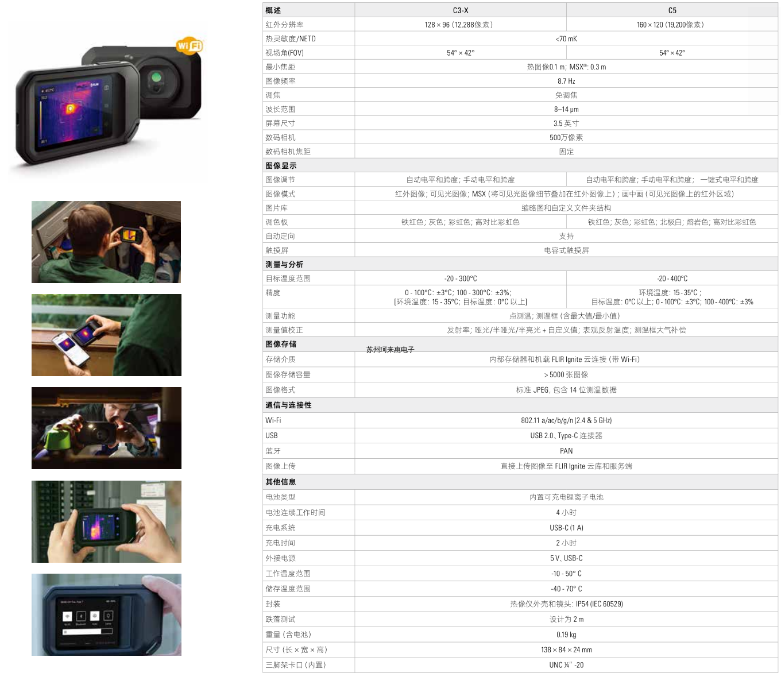781x700 pixels.
Task: Click the -10 - 50° C operating temperature value
Action: click(566, 573)
